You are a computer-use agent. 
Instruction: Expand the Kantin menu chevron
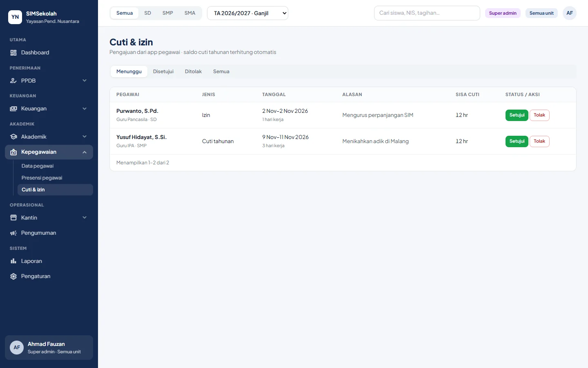[x=85, y=218]
